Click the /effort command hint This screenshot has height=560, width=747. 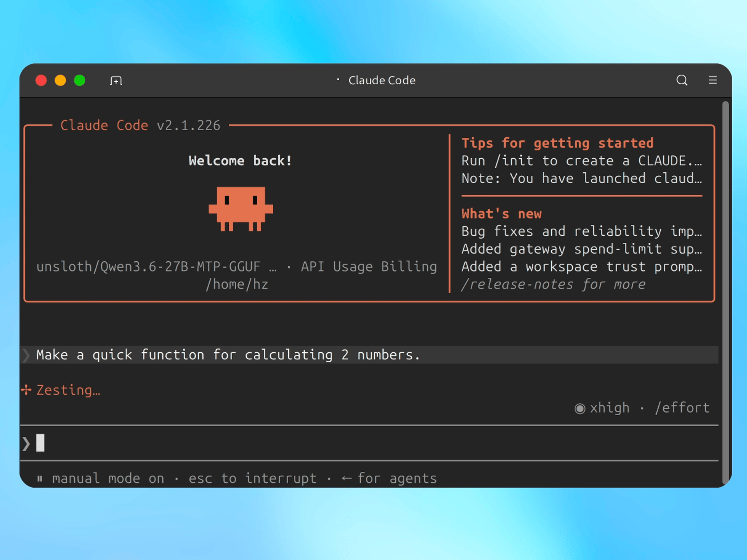click(x=682, y=408)
